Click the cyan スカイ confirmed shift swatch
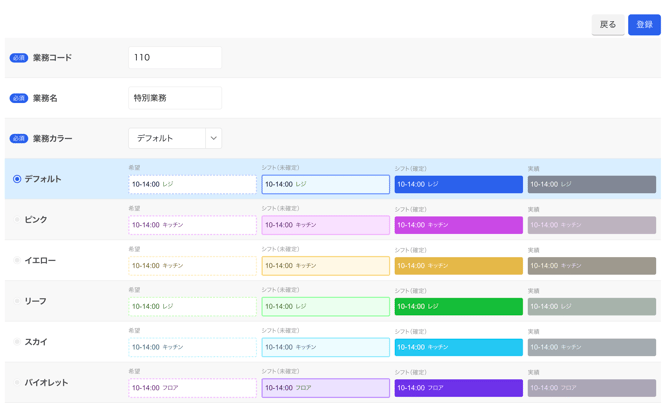 click(x=458, y=347)
